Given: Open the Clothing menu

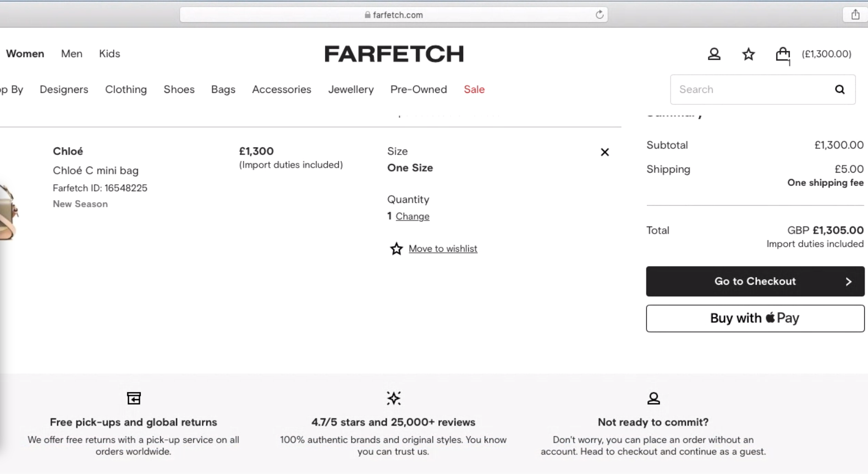Looking at the screenshot, I should pyautogui.click(x=126, y=90).
